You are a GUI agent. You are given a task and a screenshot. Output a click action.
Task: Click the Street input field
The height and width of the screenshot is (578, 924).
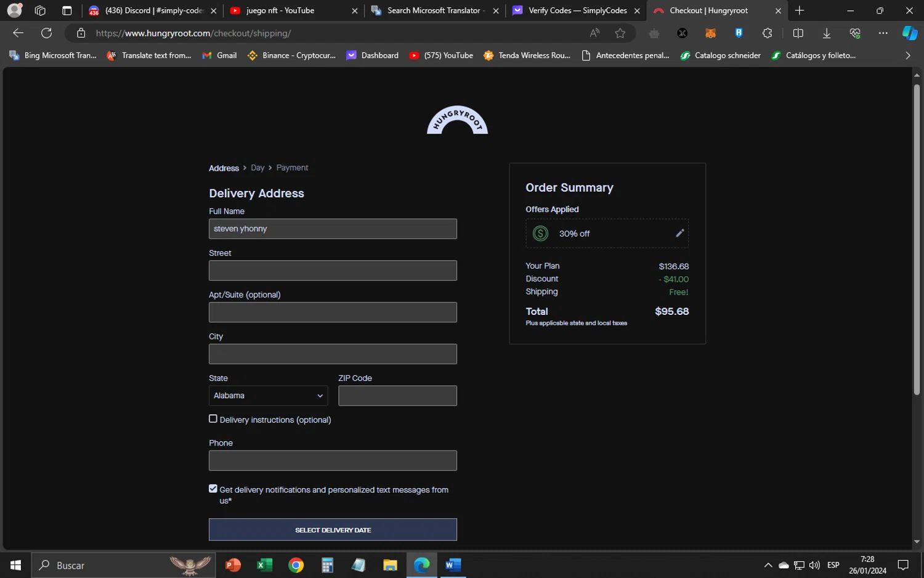(333, 271)
